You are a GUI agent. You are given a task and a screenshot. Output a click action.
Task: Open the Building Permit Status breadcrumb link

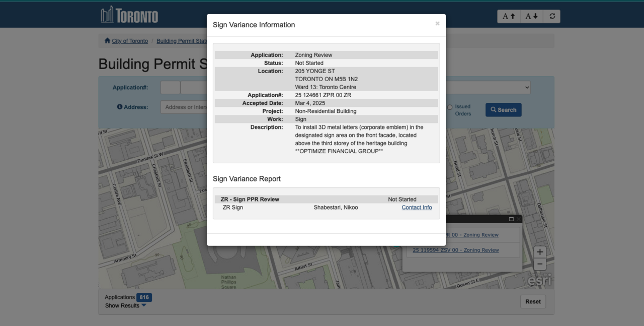(x=182, y=41)
